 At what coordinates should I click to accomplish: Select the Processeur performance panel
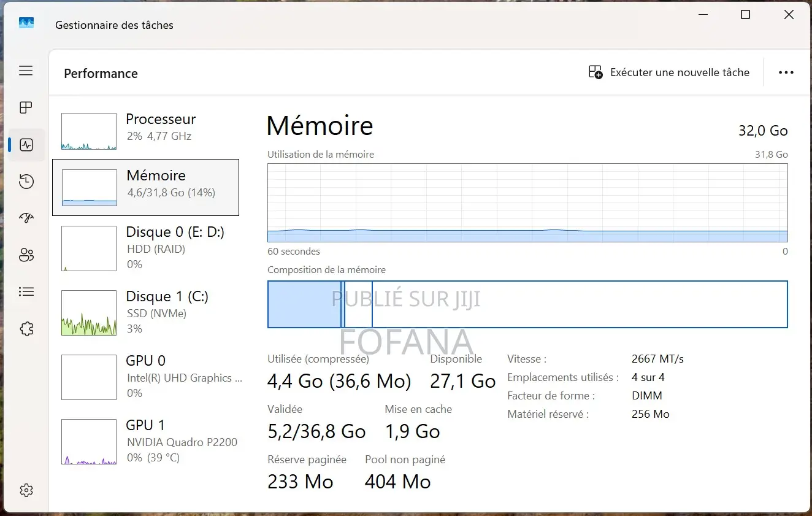pyautogui.click(x=145, y=131)
